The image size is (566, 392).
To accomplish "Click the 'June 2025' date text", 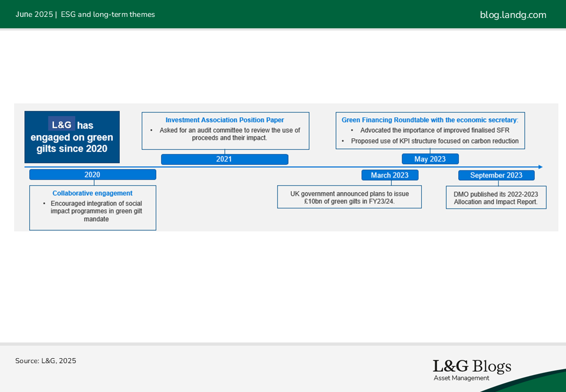I will [x=34, y=15].
